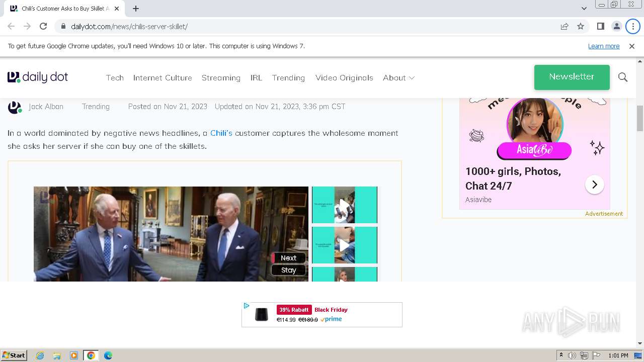Click the address bar URL
This screenshot has width=644, height=362.
coord(129,26)
